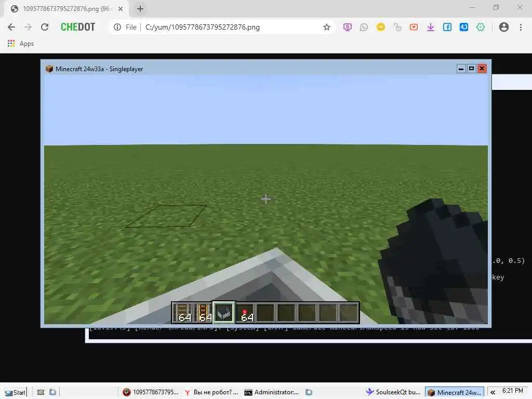
Task: Bookmark this page with the star icon
Action: [326, 27]
